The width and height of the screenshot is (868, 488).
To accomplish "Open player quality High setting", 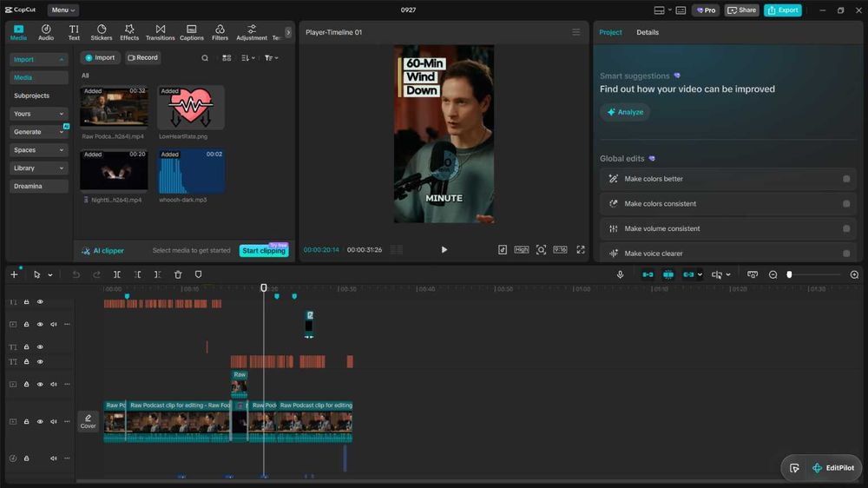I will [x=521, y=250].
